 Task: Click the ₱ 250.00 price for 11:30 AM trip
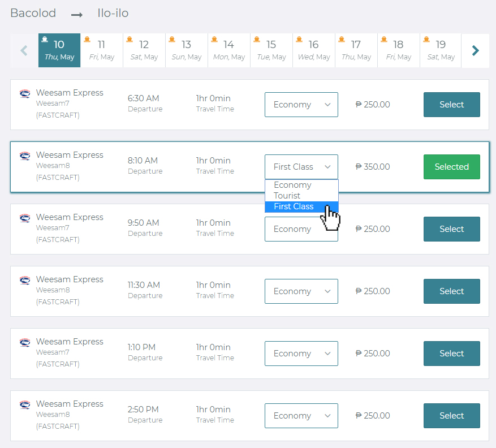coord(373,291)
